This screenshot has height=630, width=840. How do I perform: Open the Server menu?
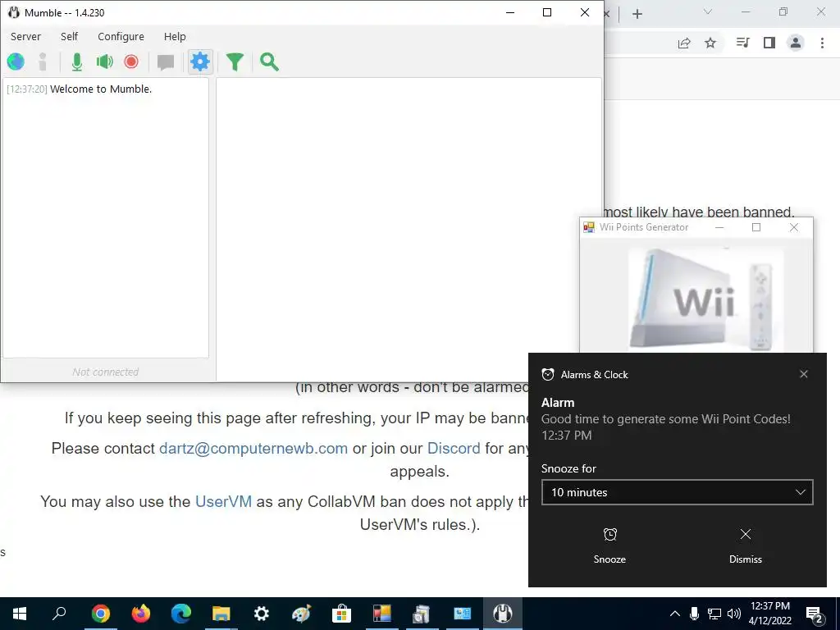tap(25, 36)
